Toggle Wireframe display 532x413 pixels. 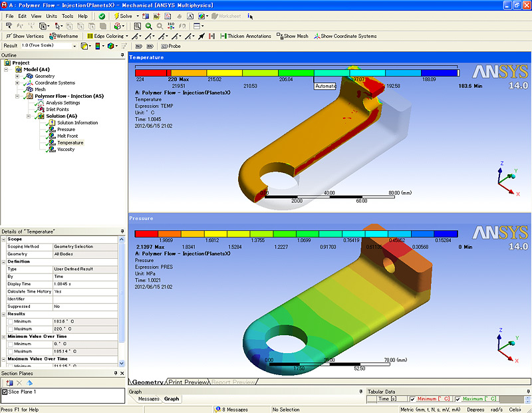(x=63, y=36)
